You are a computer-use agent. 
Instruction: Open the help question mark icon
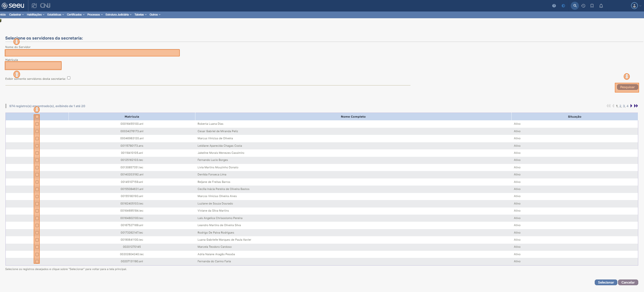554,6
